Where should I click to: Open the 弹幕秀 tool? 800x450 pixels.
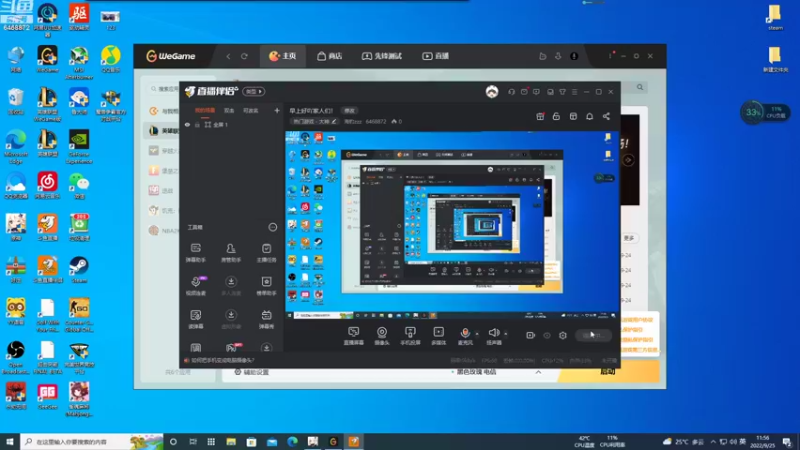click(266, 319)
